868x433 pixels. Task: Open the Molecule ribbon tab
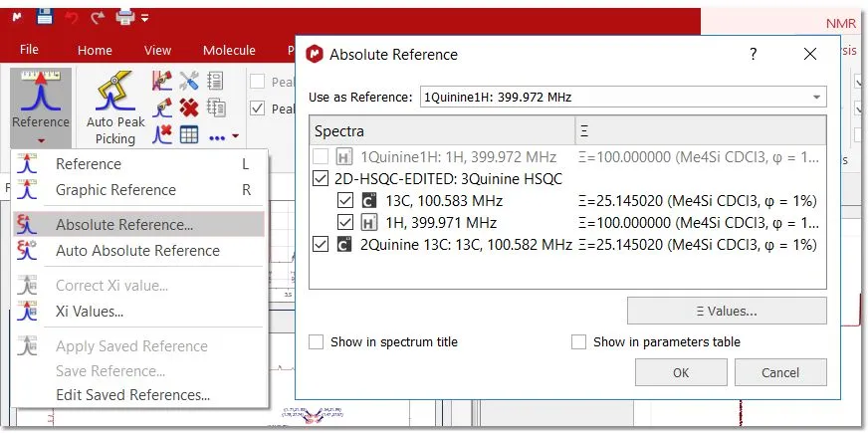[229, 50]
